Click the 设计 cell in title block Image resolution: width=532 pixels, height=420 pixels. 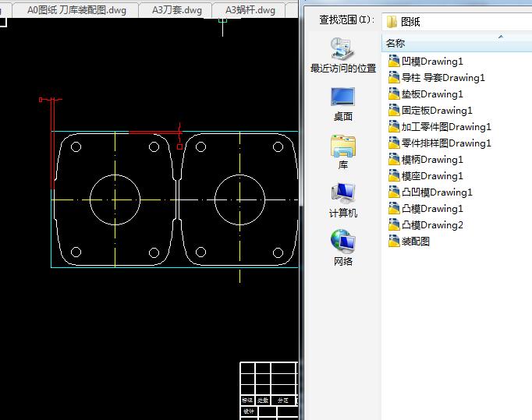tap(249, 411)
